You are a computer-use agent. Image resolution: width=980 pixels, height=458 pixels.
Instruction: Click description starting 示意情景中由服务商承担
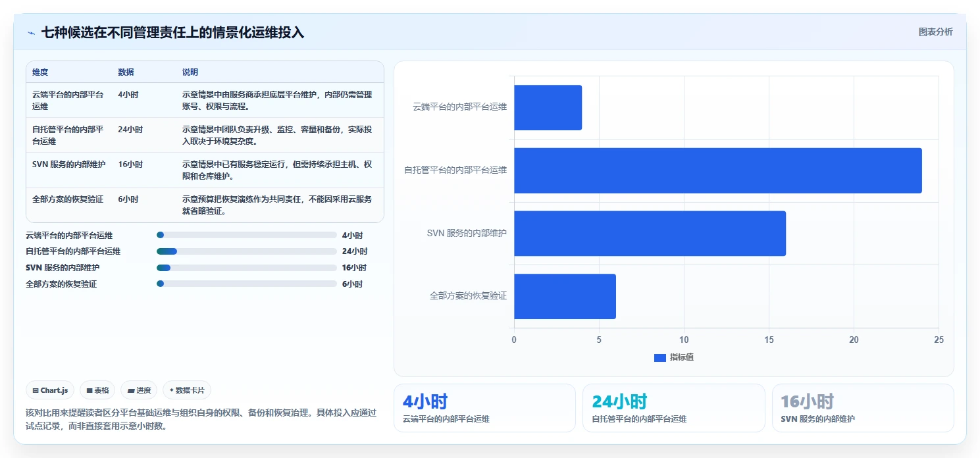coord(278,100)
